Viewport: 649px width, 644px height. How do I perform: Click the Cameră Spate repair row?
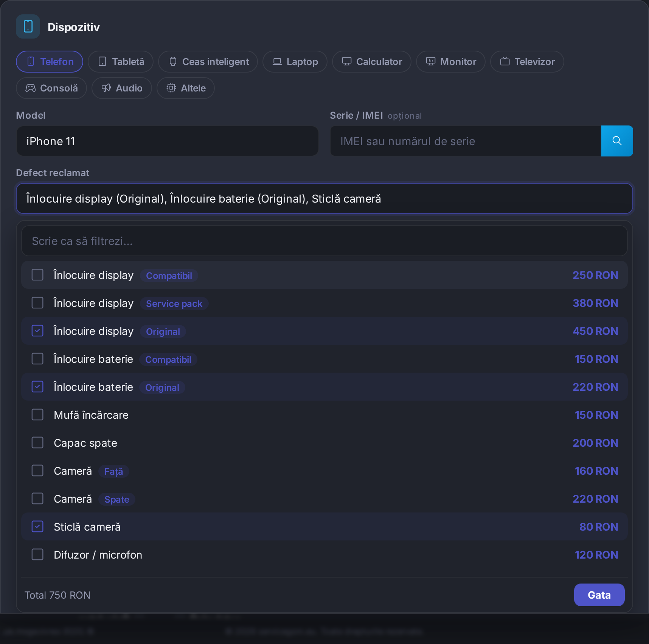[x=324, y=499]
